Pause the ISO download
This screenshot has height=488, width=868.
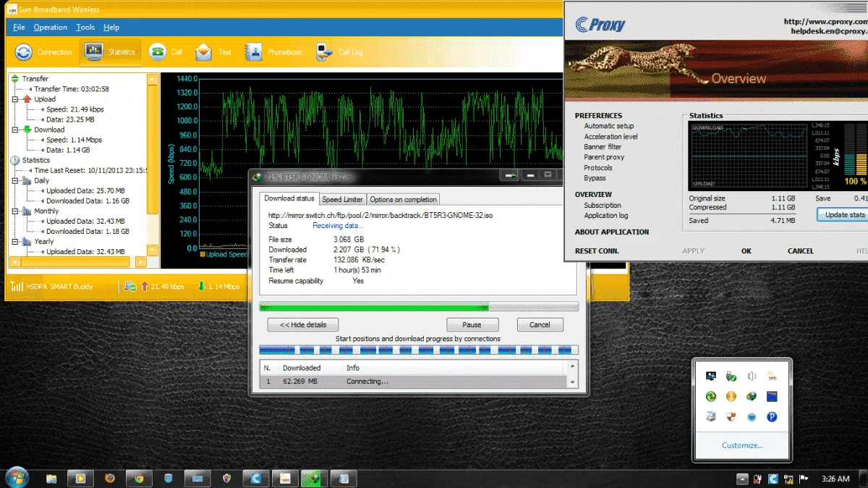472,324
